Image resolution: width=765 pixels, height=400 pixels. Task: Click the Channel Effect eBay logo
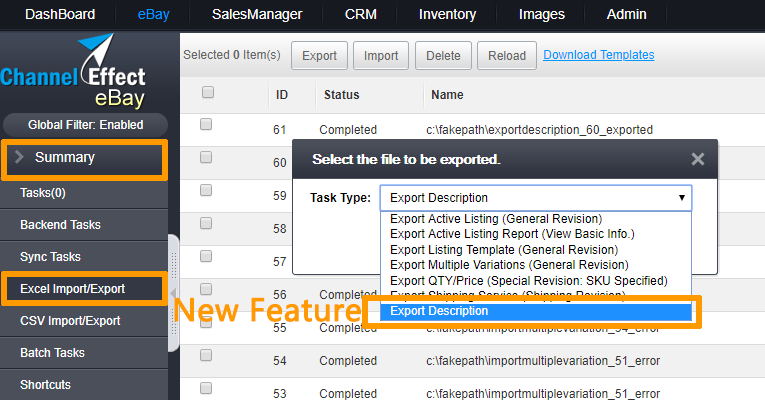[73, 71]
